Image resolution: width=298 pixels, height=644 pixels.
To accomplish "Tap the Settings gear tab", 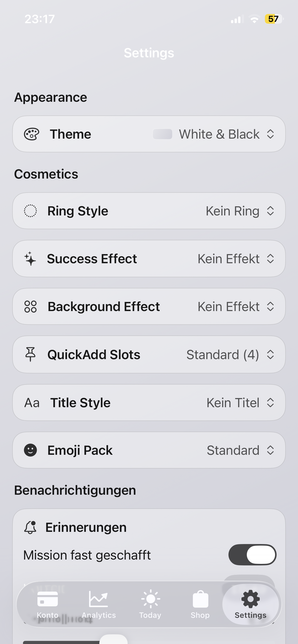I will point(250,604).
